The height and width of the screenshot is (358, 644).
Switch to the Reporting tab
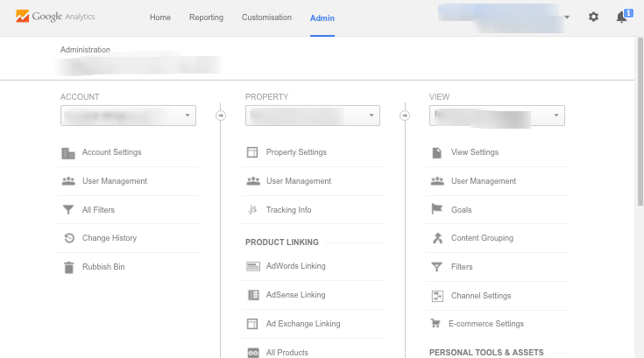[x=206, y=18]
